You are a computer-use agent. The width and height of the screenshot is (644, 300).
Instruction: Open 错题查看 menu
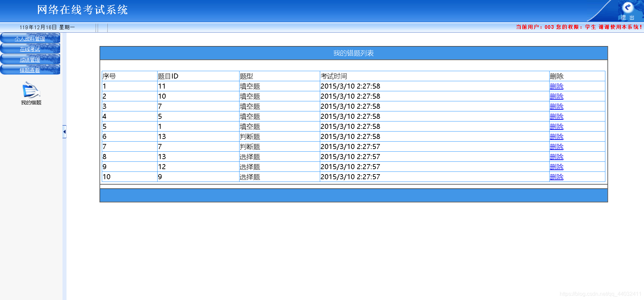coord(30,70)
